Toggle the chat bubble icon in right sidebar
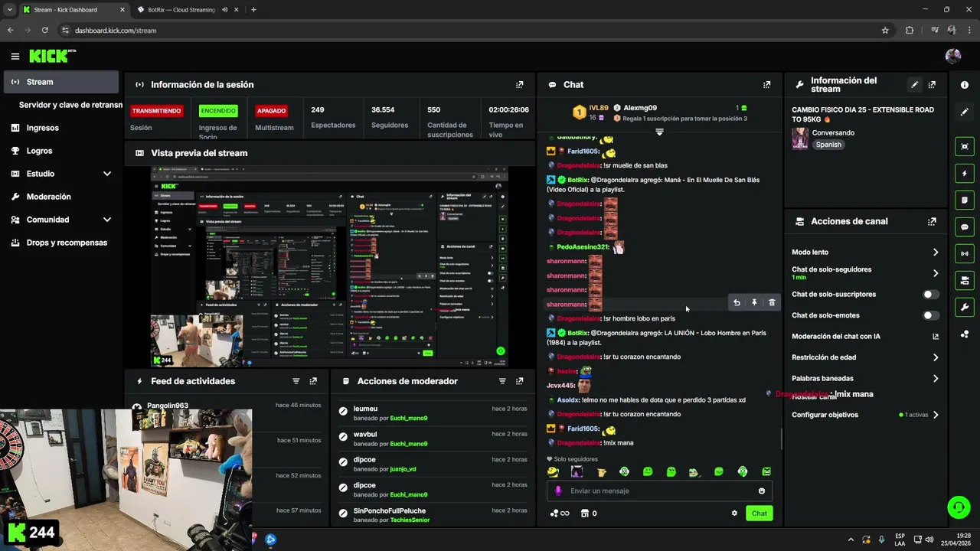This screenshot has width=980, height=551. 964,227
